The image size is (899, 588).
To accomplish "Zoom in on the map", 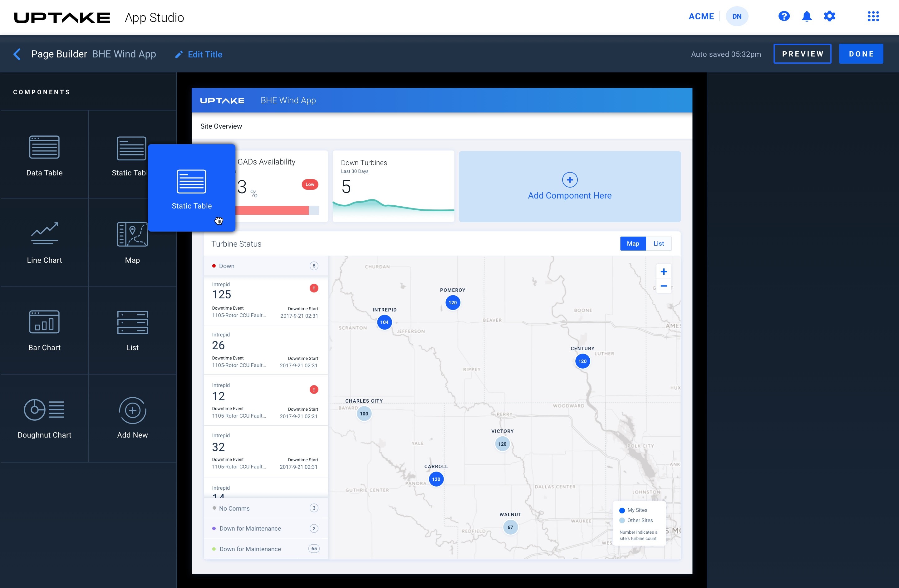I will click(x=664, y=272).
